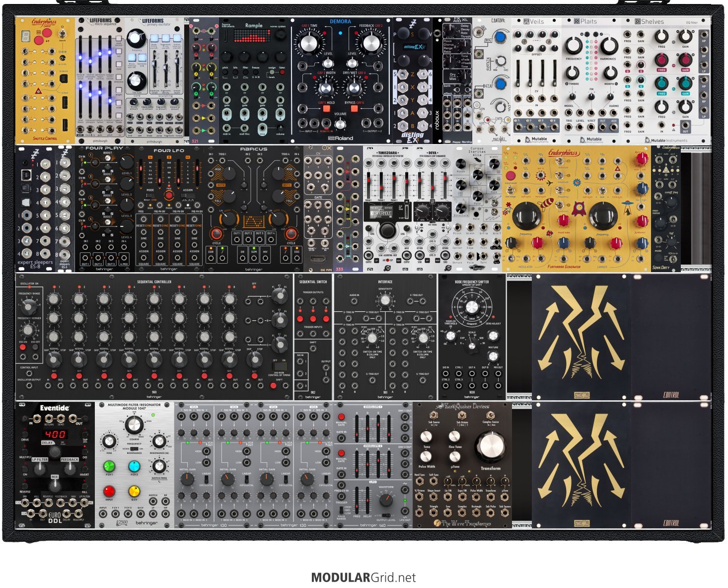728x588 pixels.
Task: Turn the teal GAIN knob on Shelves
Action: (685, 82)
